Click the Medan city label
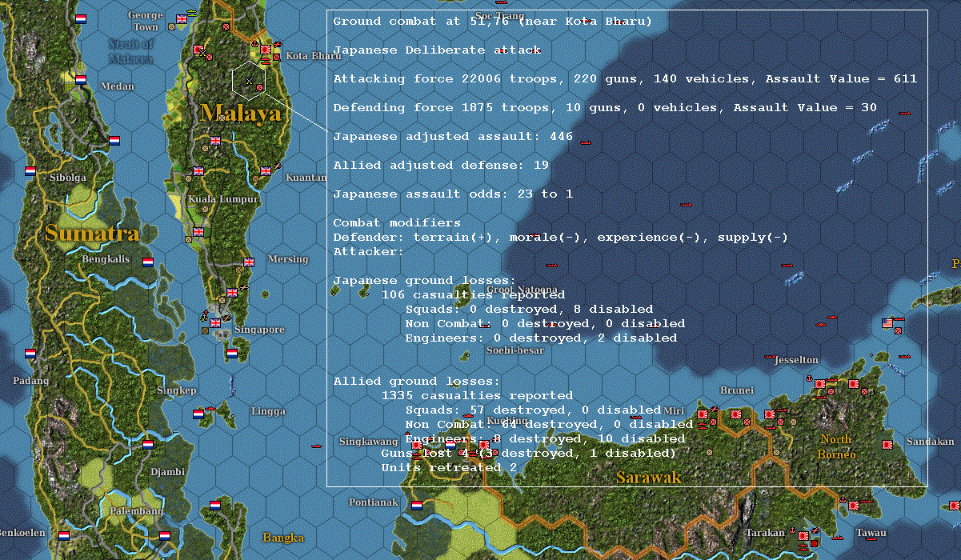Screen dimensions: 961x560 click(x=118, y=86)
